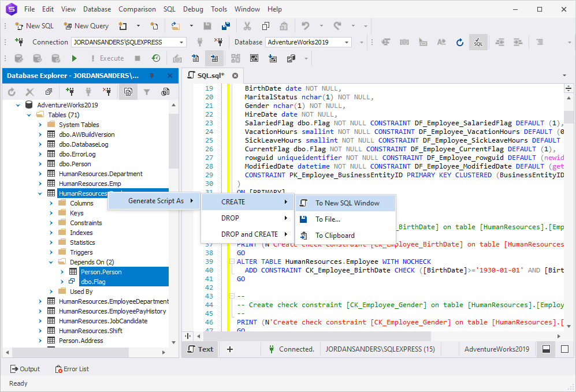The image size is (576, 392).
Task: Open the File menu
Action: (29, 9)
